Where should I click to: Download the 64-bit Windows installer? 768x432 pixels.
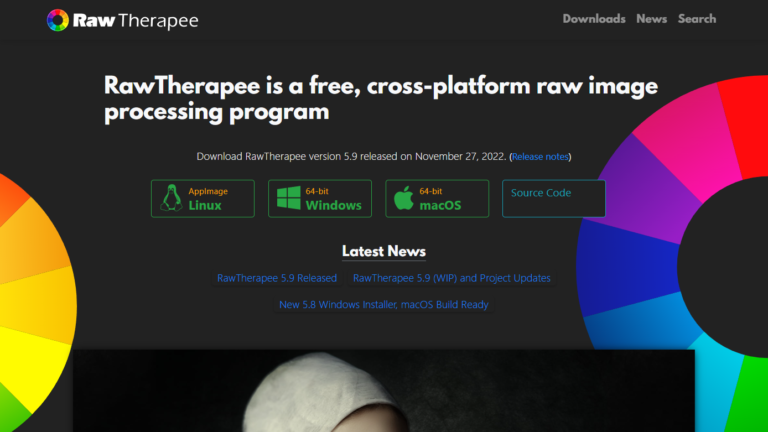[320, 198]
